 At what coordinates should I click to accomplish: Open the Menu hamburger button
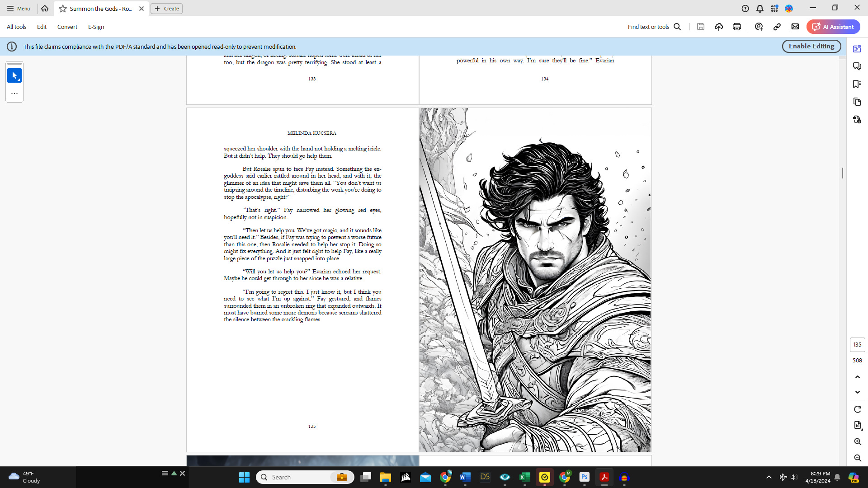point(18,9)
